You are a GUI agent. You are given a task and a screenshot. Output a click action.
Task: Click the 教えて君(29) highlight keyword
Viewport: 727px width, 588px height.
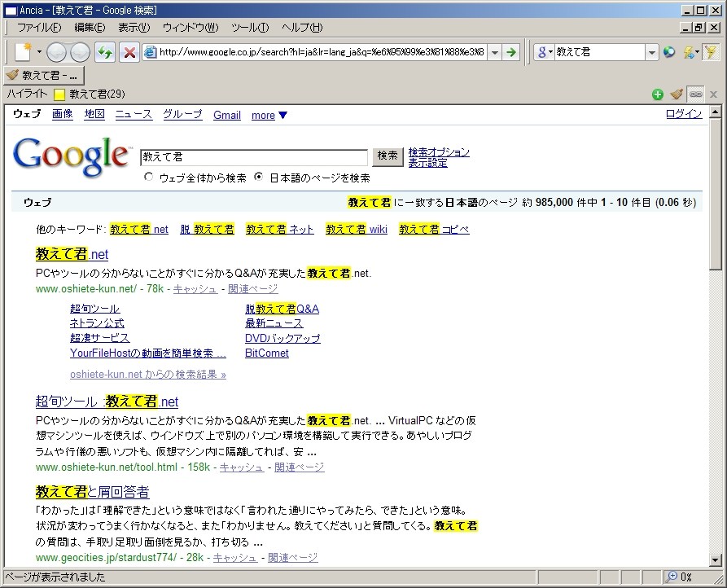pyautogui.click(x=97, y=94)
